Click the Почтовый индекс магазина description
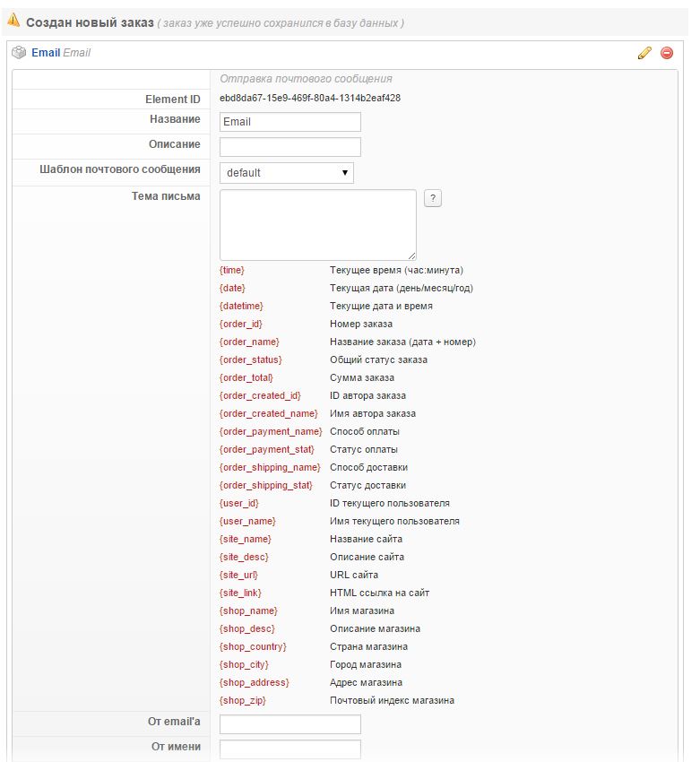Image resolution: width=700 pixels, height=762 pixels. tap(392, 701)
